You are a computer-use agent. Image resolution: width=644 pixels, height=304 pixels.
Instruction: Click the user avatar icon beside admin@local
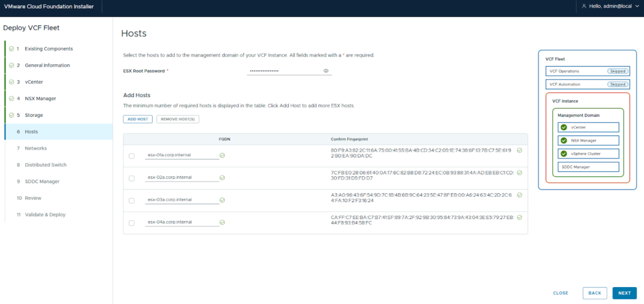click(584, 6)
